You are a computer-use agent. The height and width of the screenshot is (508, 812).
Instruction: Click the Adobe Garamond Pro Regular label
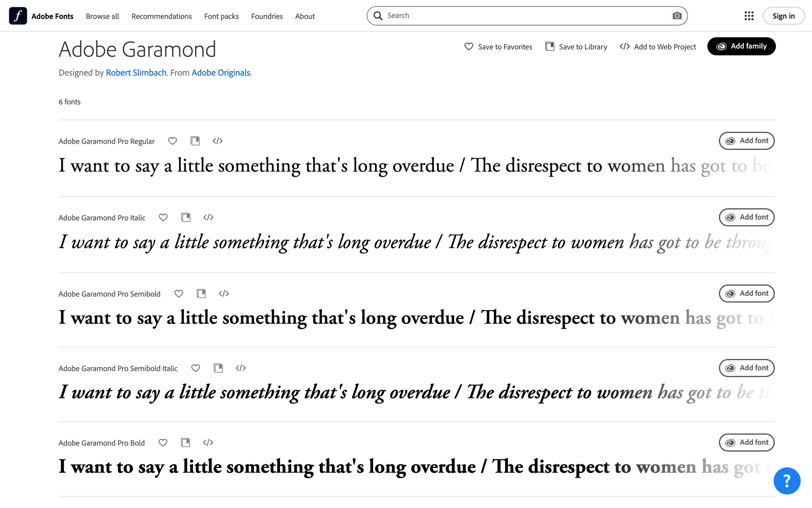tap(106, 141)
